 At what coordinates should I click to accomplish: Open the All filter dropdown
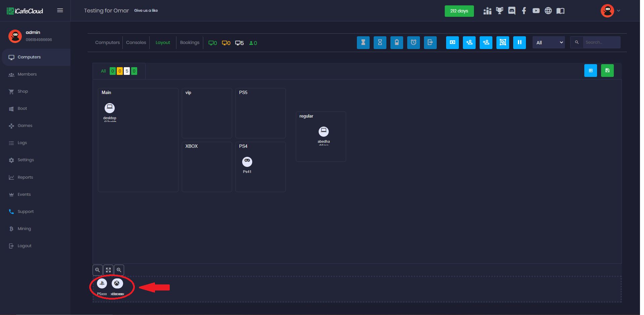(548, 43)
